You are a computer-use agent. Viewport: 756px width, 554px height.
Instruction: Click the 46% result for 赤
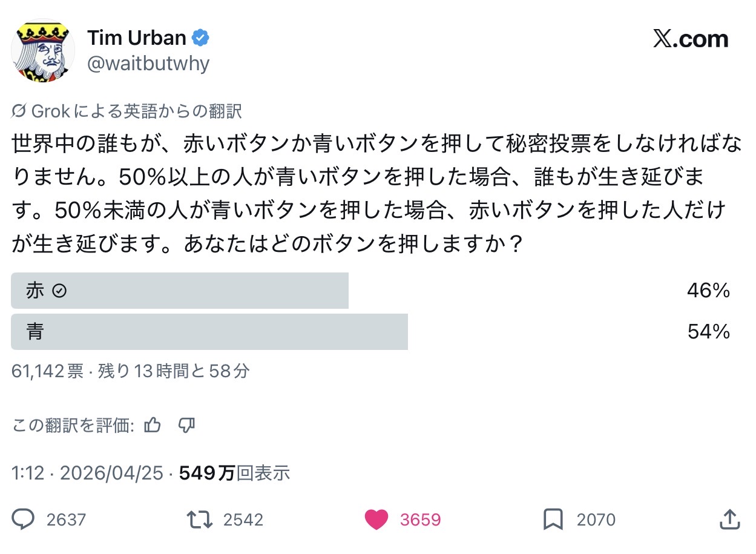click(x=708, y=291)
